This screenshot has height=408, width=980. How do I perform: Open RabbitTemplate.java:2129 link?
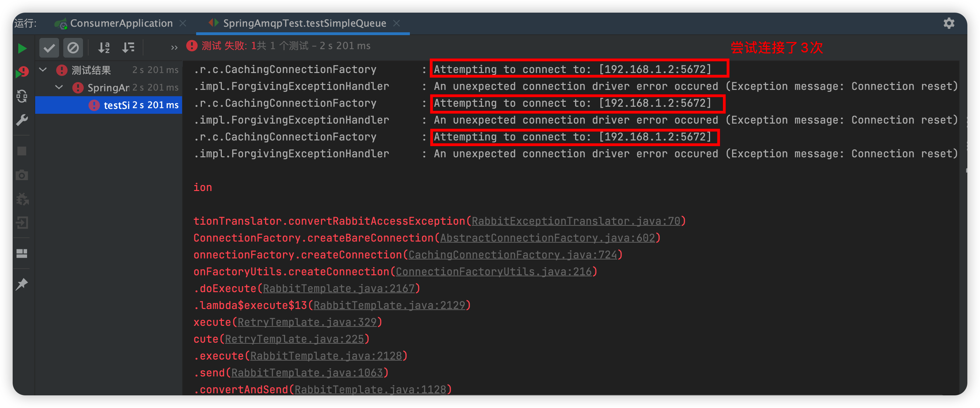[x=389, y=305]
